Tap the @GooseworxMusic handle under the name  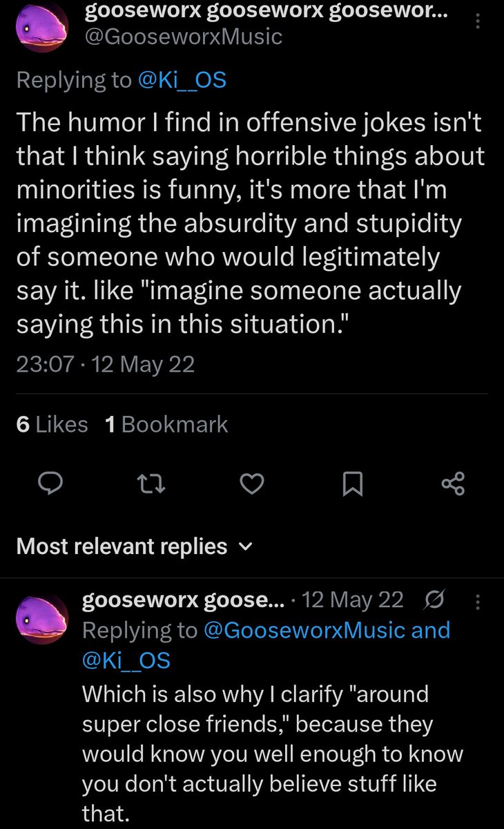click(x=182, y=37)
